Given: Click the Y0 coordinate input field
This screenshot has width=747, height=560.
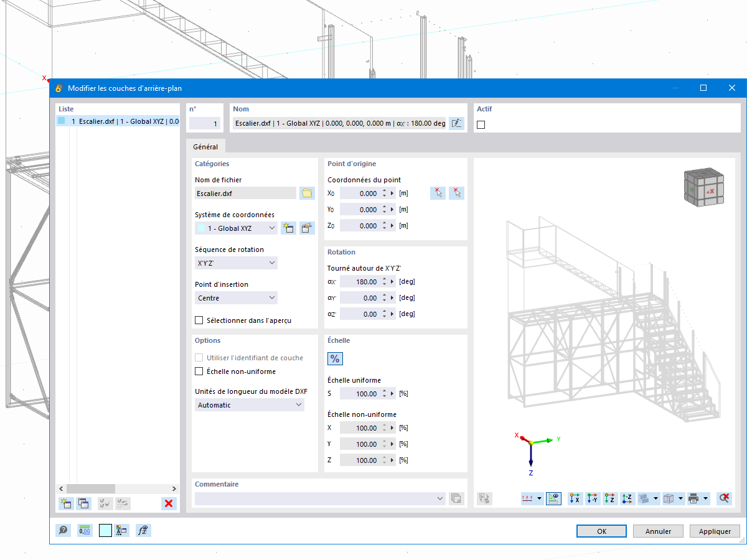Looking at the screenshot, I should 360,210.
